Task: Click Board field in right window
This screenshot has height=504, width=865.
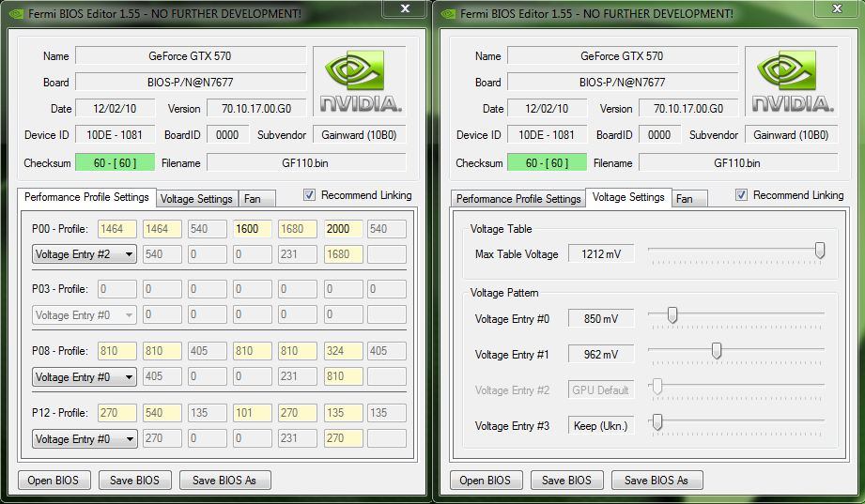Action: [x=623, y=83]
